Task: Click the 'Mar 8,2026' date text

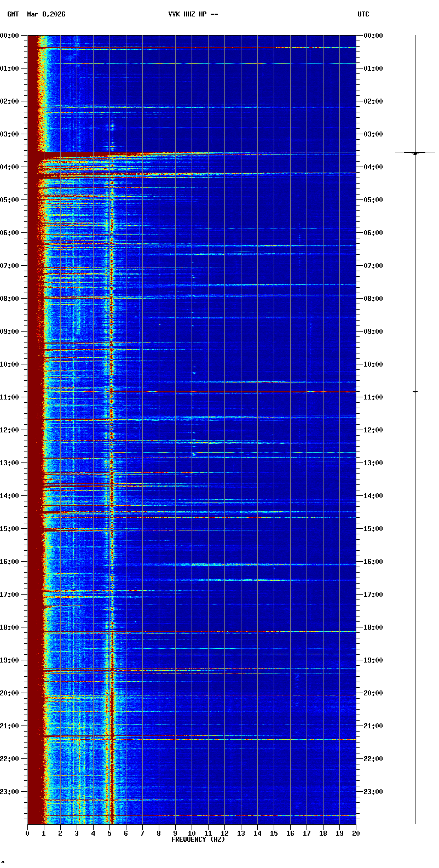Action: 46,14
